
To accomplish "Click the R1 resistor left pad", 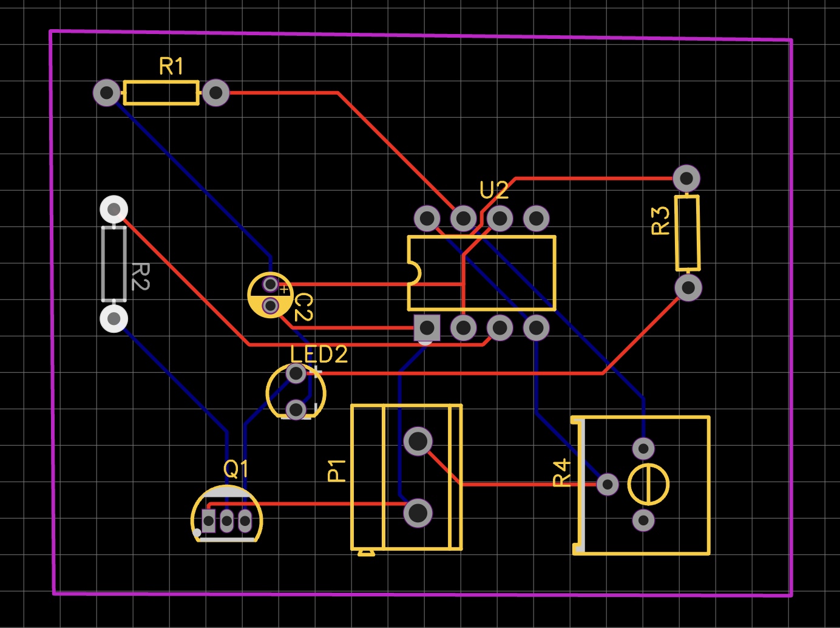I will tap(107, 93).
